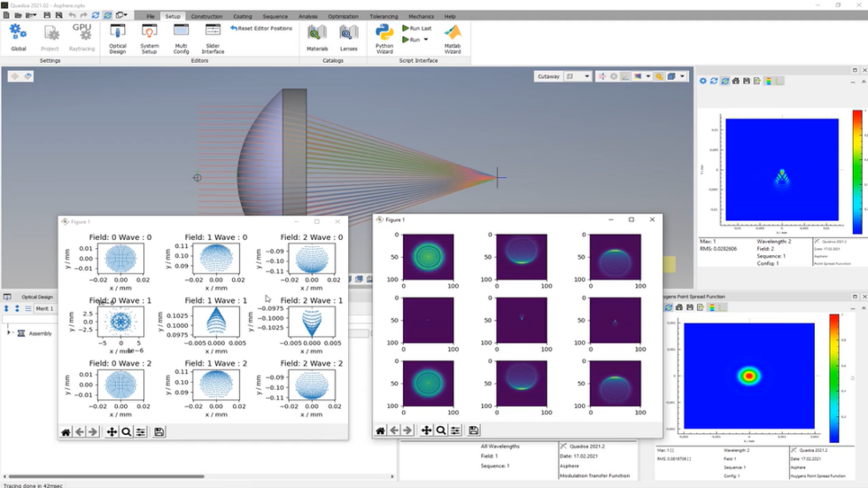The width and height of the screenshot is (868, 488).
Task: Save the upper PSF panel plot
Action: [x=746, y=81]
